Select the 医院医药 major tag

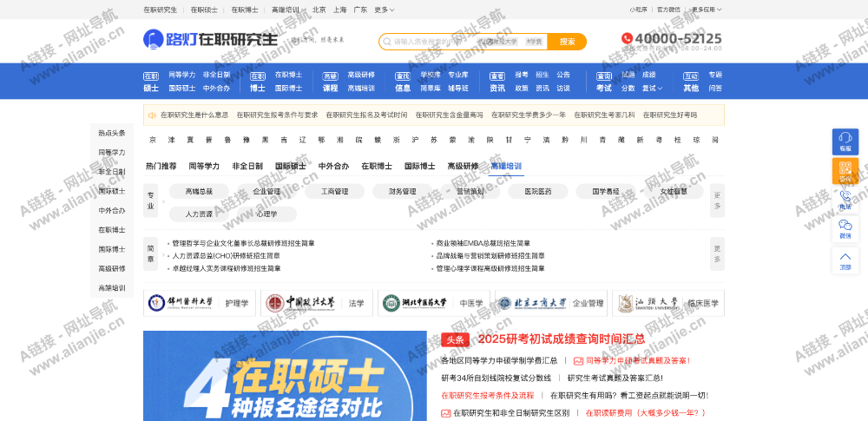(x=538, y=192)
